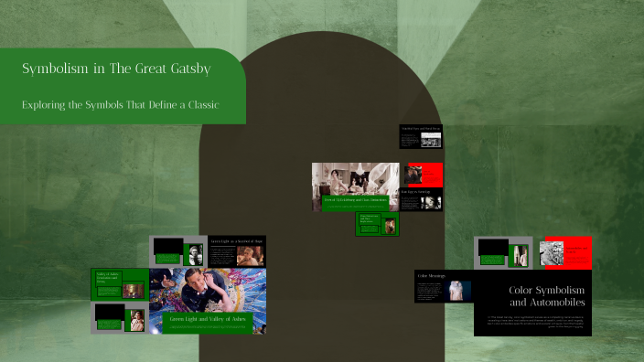The height and width of the screenshot is (362, 644).
Task: Open the 'Green Light as a Symbol of Hope' slide
Action: point(237,251)
